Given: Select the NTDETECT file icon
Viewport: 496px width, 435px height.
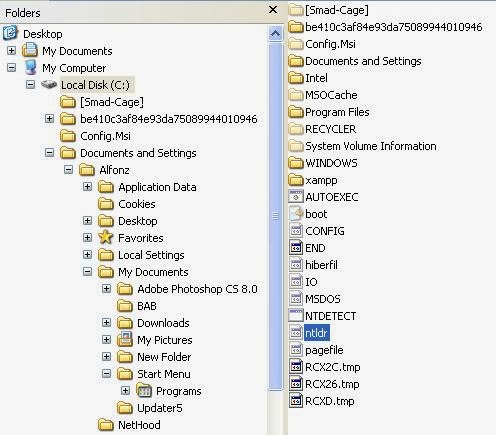Looking at the screenshot, I should tap(296, 316).
